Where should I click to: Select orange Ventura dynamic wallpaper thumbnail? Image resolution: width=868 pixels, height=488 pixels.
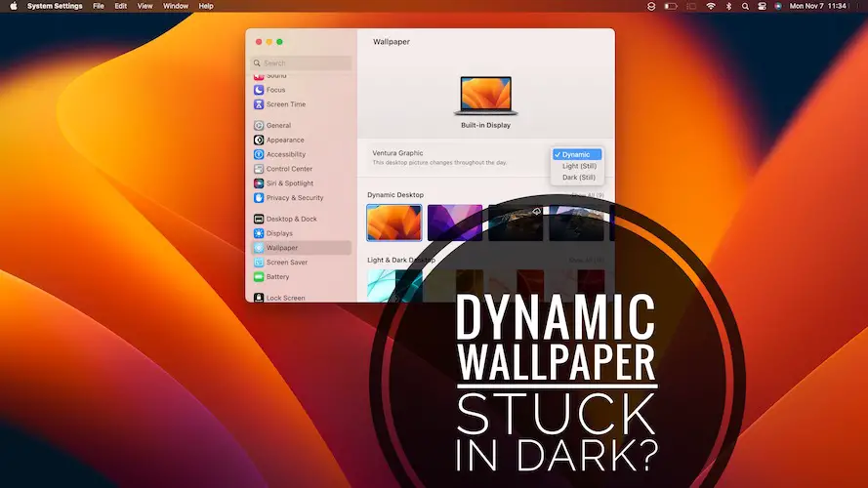(x=394, y=223)
